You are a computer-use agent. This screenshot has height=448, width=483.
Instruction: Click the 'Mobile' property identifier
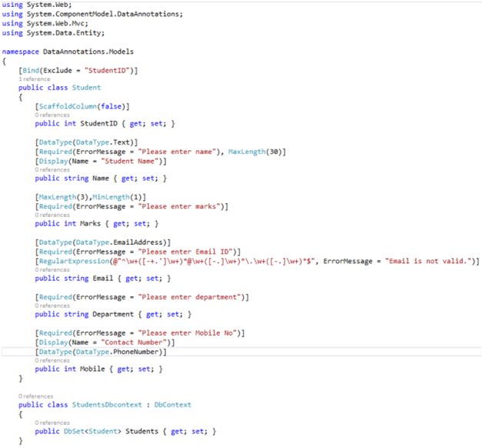coord(92,369)
